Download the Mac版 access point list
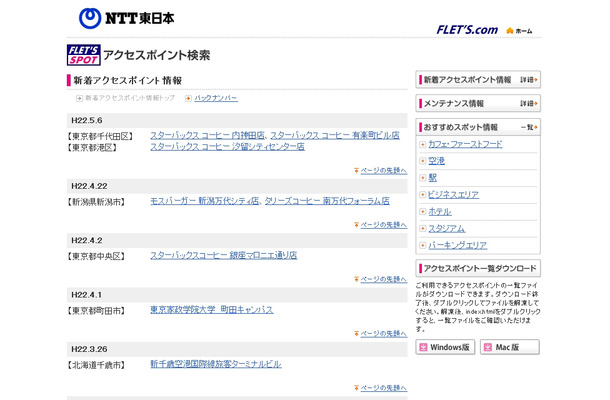Image resolution: width=610 pixels, height=400 pixels. pyautogui.click(x=510, y=347)
